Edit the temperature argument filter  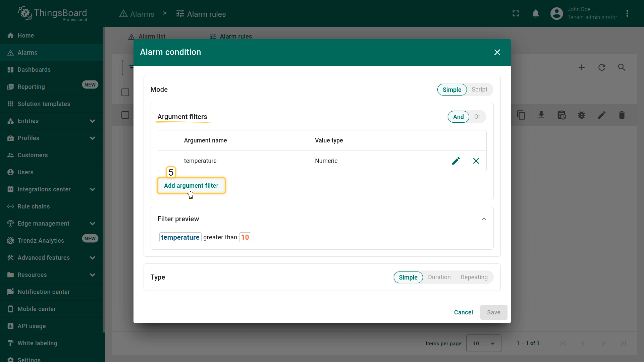[455, 161]
